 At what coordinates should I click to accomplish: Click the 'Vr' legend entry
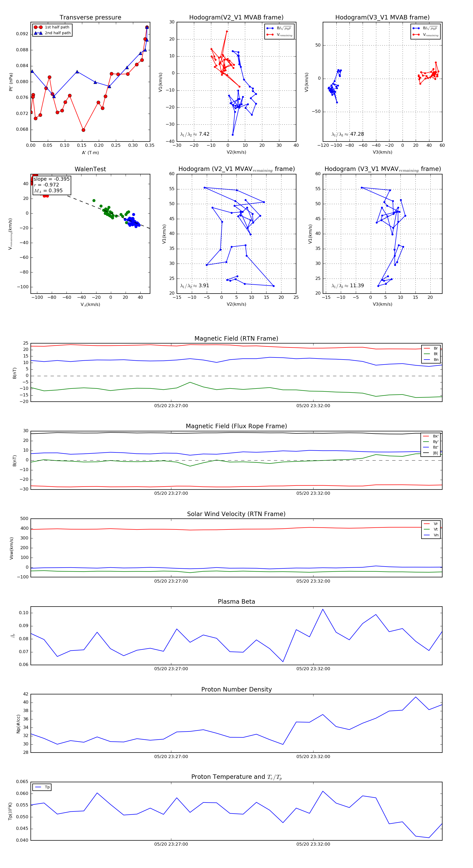[x=431, y=524]
